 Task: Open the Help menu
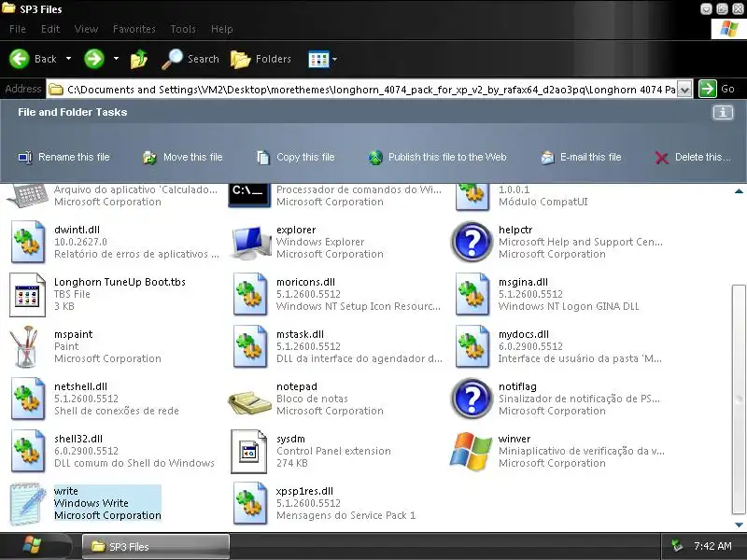[222, 29]
